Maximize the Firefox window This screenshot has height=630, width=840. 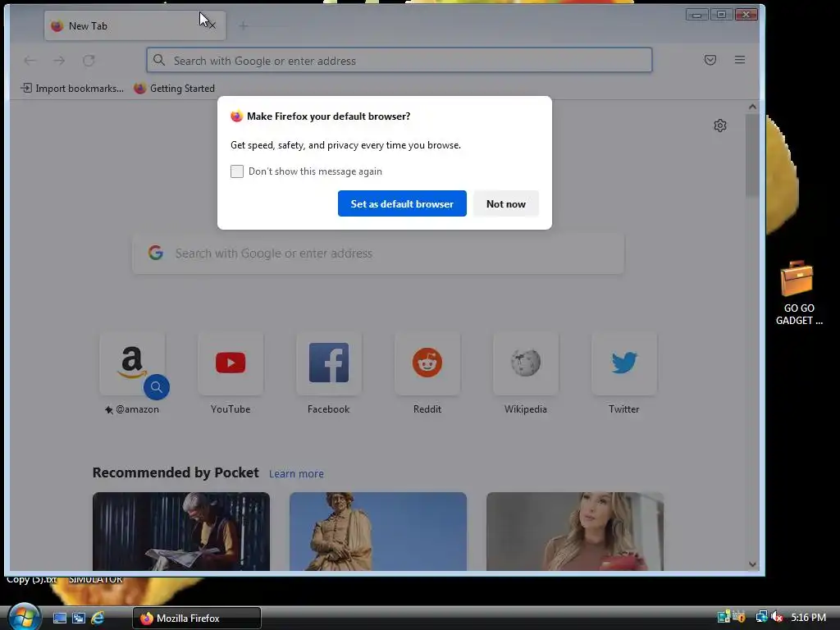(x=721, y=15)
